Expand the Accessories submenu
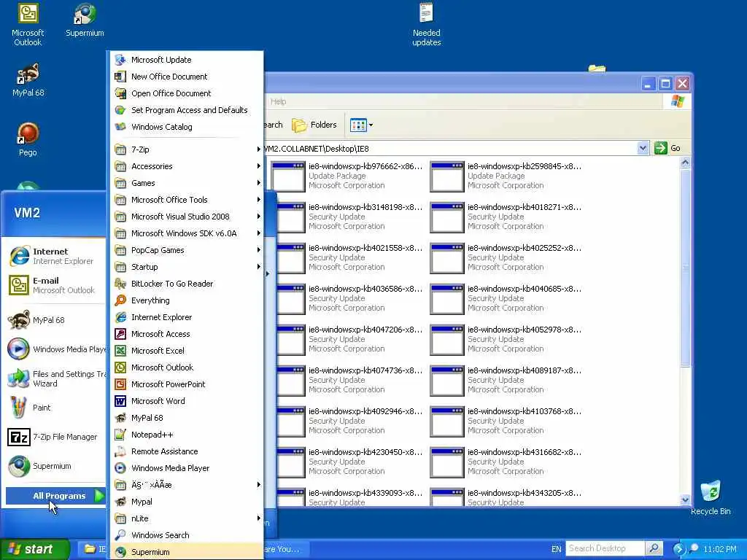This screenshot has width=747, height=560. point(187,166)
